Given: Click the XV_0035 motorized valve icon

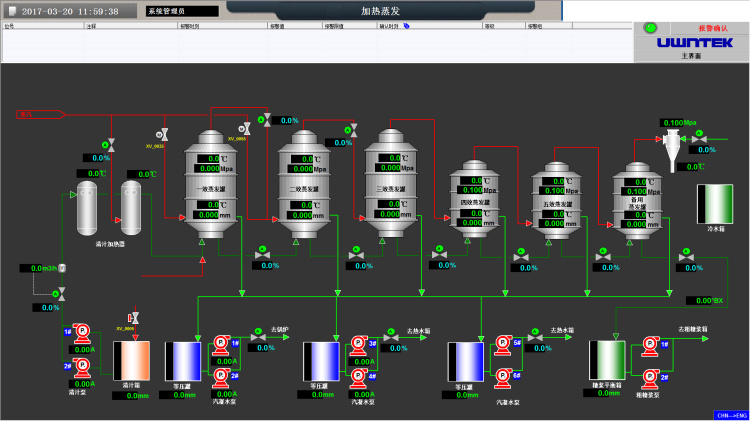Looking at the screenshot, I should point(166,133).
